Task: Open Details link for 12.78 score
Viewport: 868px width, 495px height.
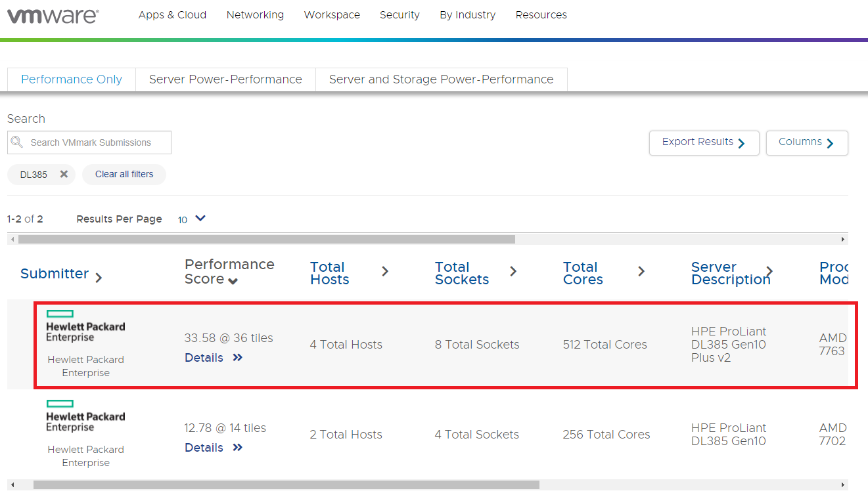Action: (204, 448)
